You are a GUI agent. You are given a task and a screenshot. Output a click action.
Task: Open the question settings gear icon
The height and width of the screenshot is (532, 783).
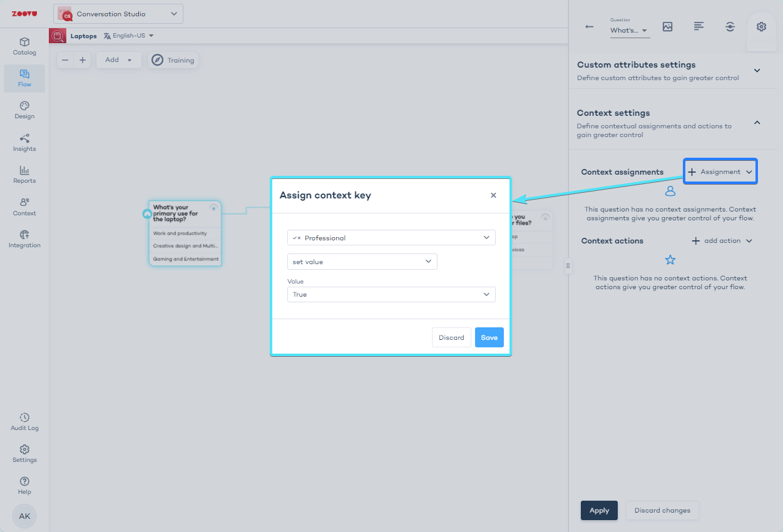[x=761, y=27]
